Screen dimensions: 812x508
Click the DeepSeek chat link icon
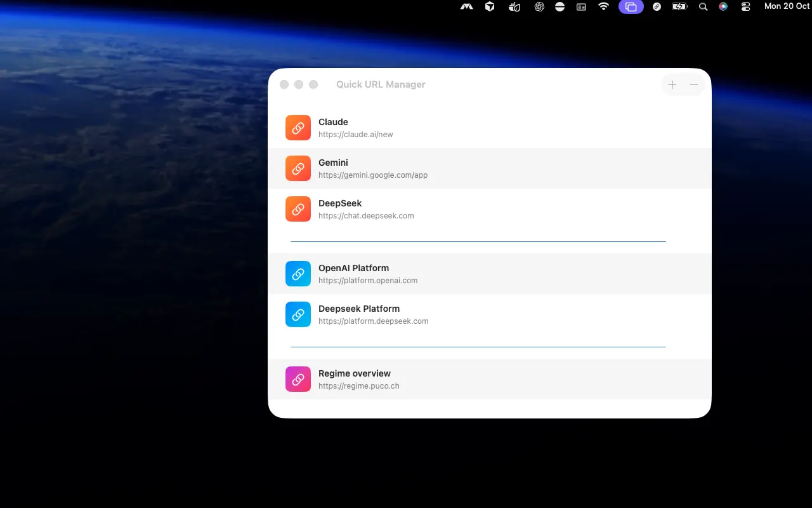(x=298, y=209)
